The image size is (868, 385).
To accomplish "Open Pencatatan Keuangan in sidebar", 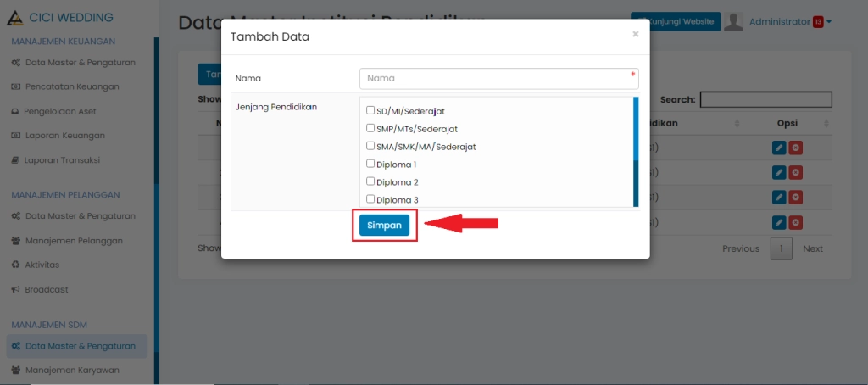I will coord(71,86).
